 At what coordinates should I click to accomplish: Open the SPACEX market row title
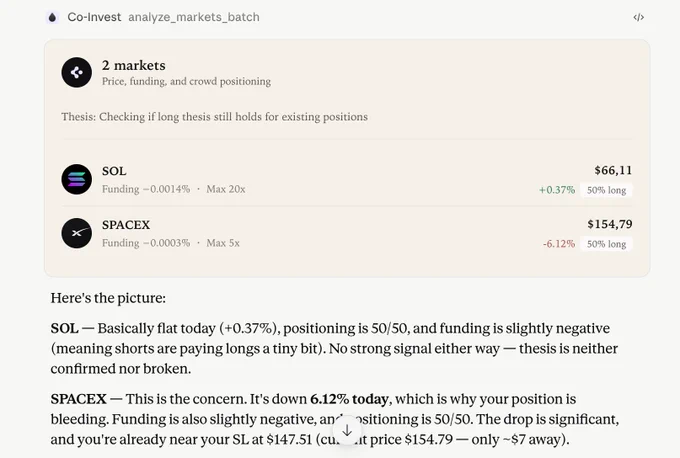(x=126, y=225)
